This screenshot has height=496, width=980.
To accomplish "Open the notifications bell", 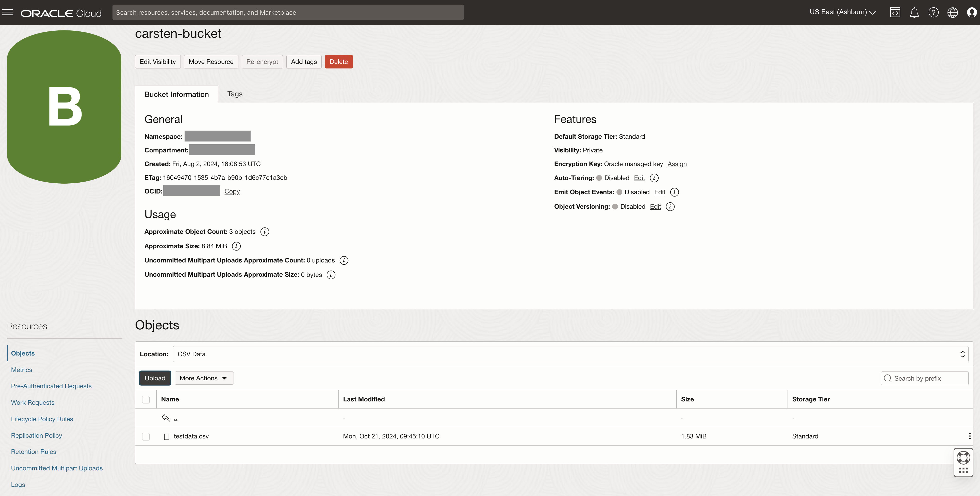I will [914, 12].
